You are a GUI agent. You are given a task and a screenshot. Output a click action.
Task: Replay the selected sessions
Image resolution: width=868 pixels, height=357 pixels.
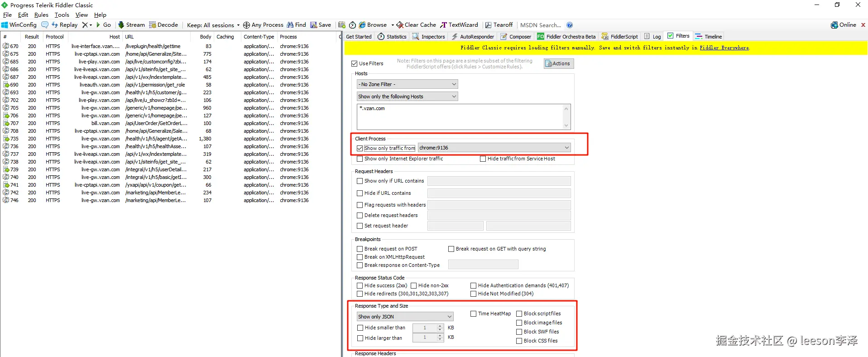64,25
